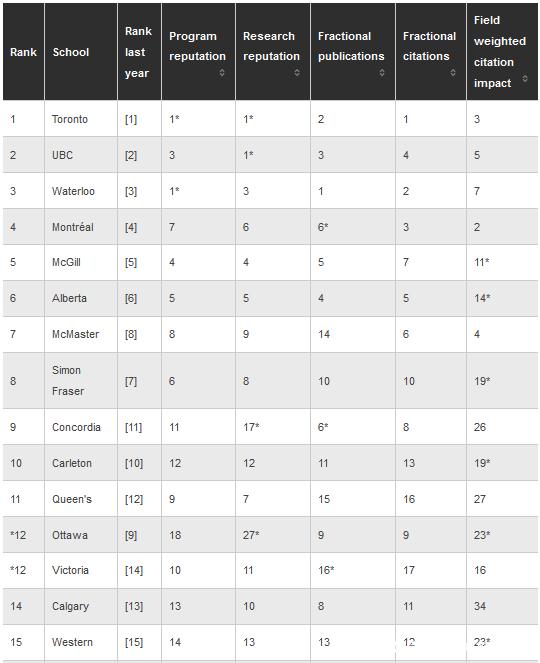Select the Waterloo school cell

click(x=81, y=191)
